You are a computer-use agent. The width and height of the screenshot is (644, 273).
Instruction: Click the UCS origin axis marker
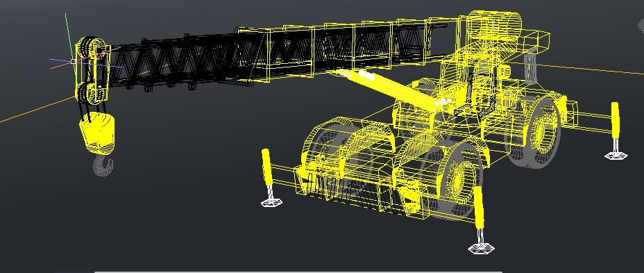click(73, 61)
